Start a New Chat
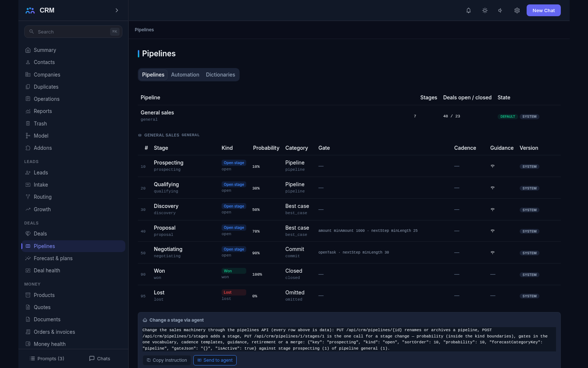 [544, 10]
